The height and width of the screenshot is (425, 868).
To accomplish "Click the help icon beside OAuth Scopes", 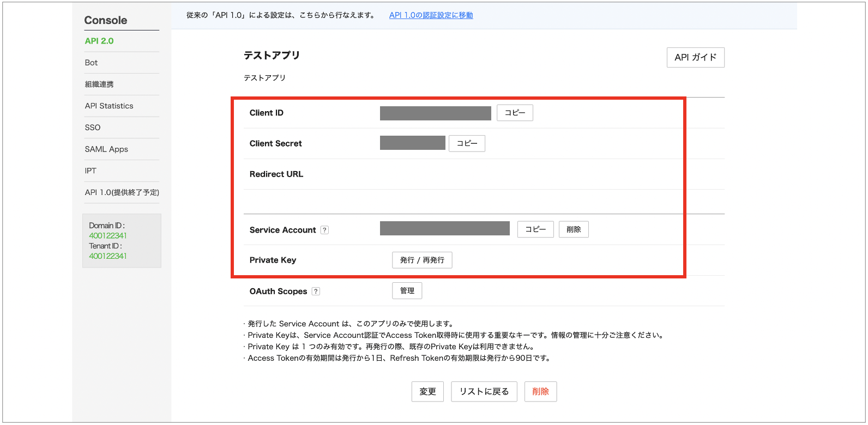I will pos(316,292).
